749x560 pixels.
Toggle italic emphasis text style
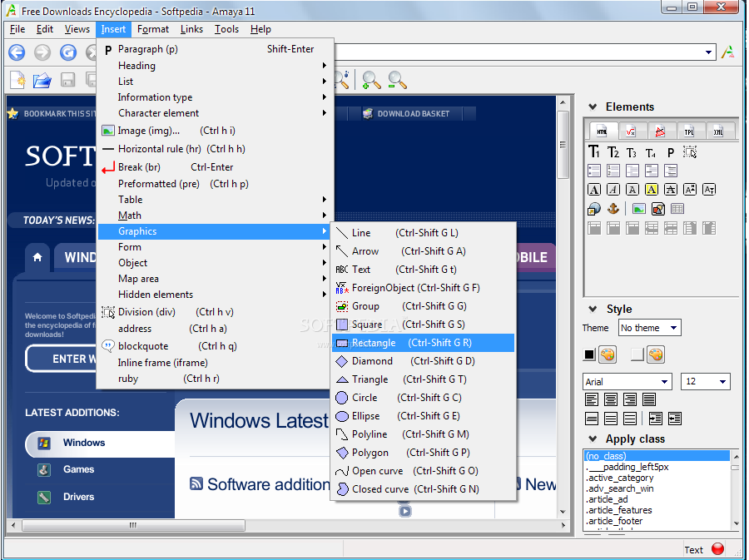[x=613, y=190]
